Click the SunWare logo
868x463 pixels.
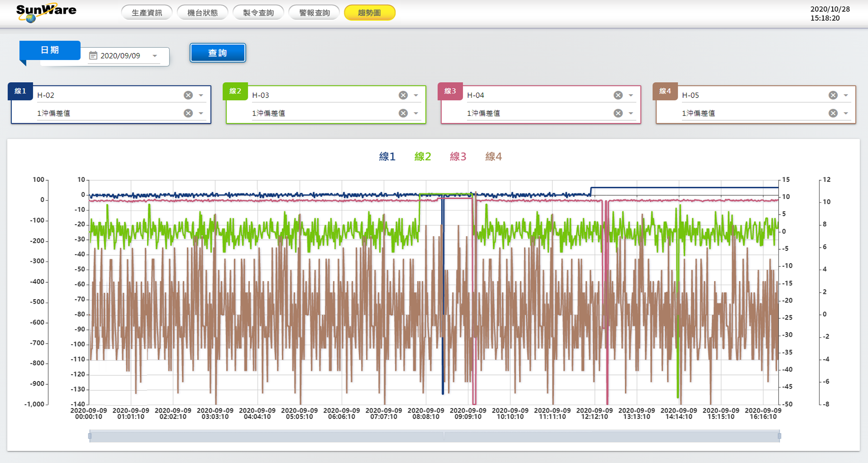[x=46, y=13]
